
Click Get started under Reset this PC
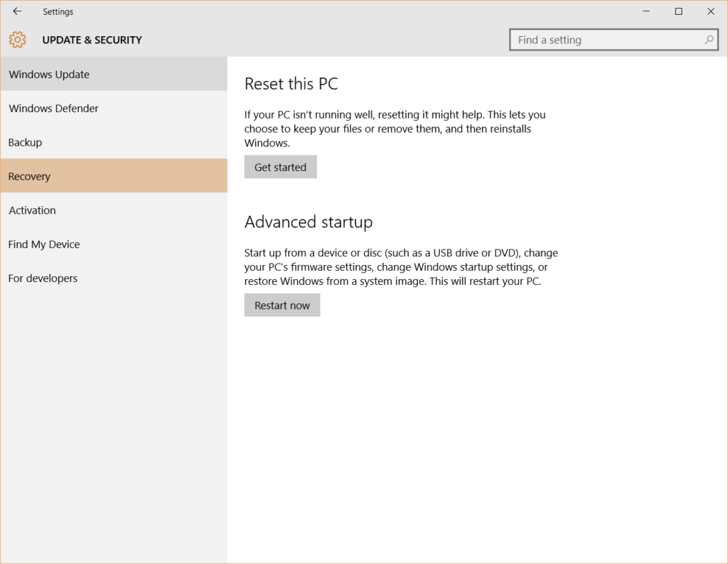(280, 166)
